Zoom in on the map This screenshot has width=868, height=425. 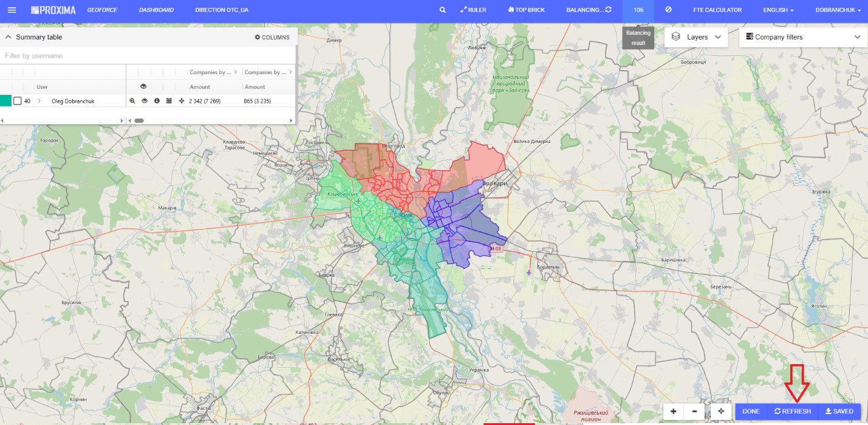pyautogui.click(x=674, y=412)
